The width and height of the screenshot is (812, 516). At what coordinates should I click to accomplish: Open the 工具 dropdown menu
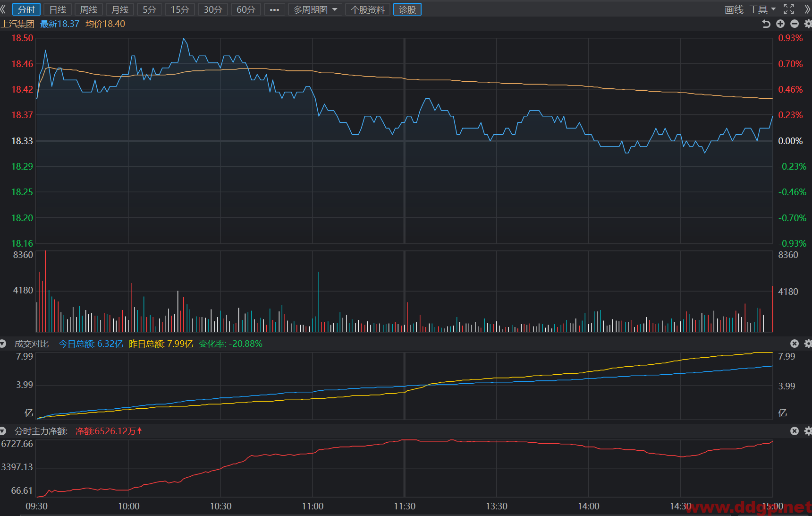pyautogui.click(x=762, y=9)
